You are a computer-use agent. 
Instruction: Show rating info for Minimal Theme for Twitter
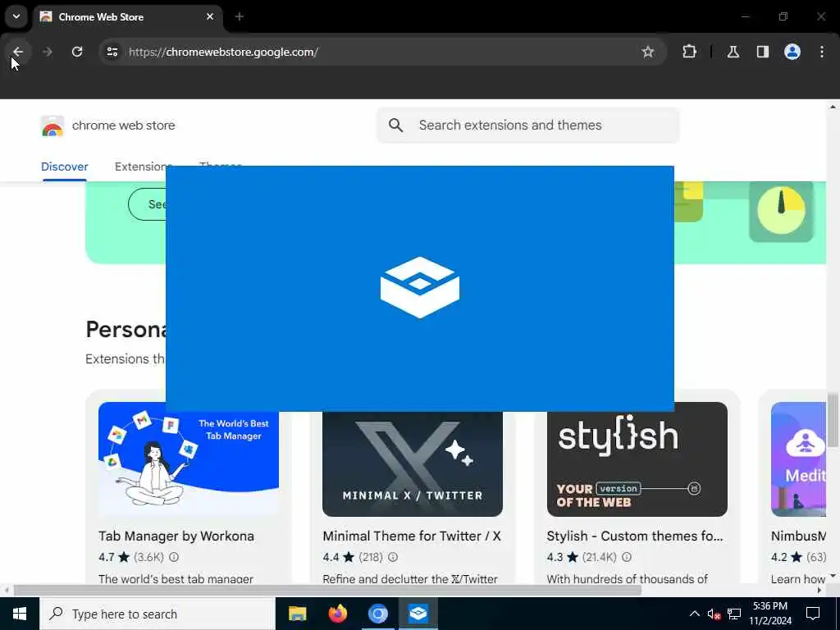[x=393, y=557]
